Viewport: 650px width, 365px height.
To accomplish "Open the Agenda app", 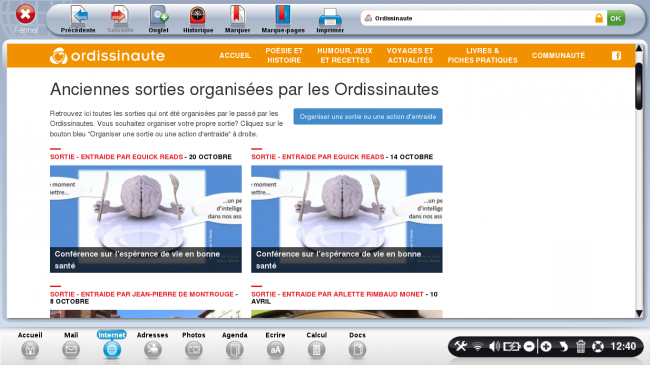I will click(235, 345).
